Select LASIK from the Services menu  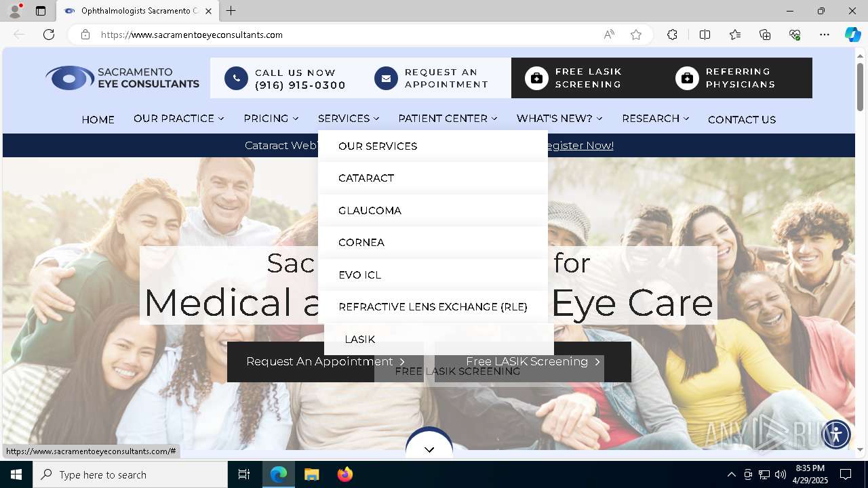[x=439, y=340]
